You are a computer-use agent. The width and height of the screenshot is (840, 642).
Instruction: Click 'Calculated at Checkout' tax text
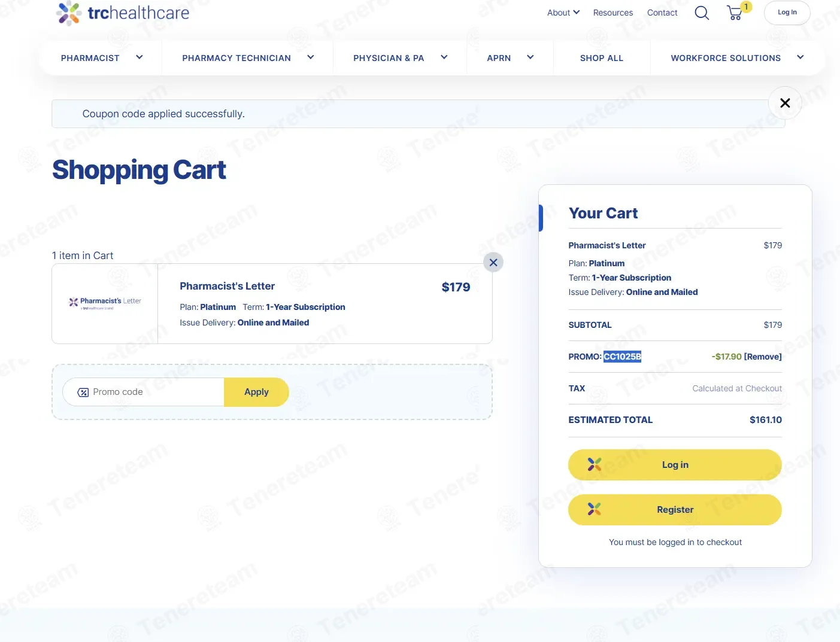tap(737, 388)
